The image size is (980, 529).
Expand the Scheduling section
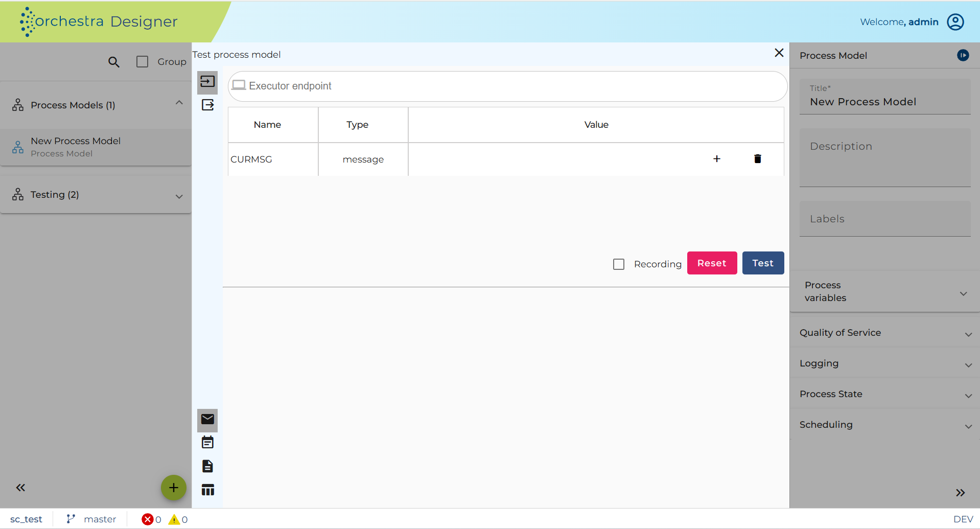(x=885, y=425)
